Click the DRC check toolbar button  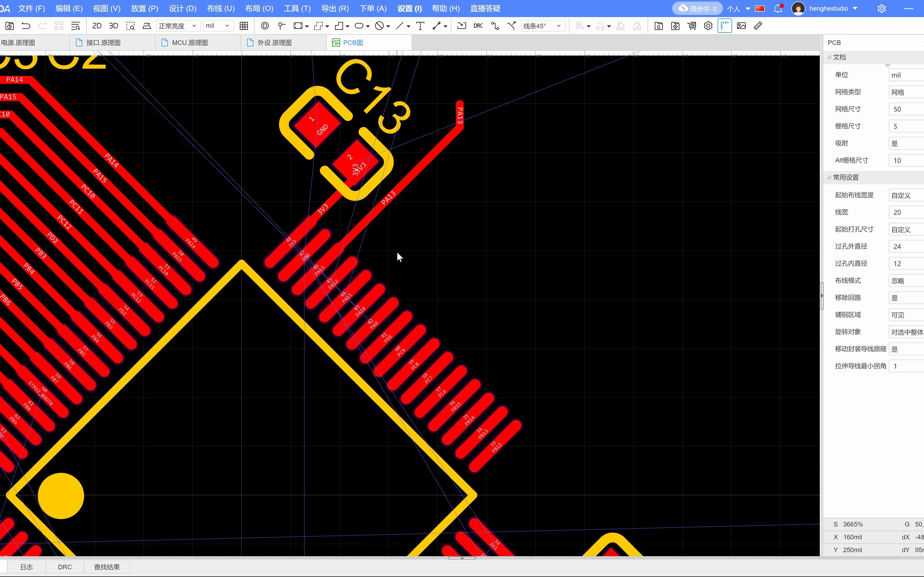pyautogui.click(x=478, y=26)
